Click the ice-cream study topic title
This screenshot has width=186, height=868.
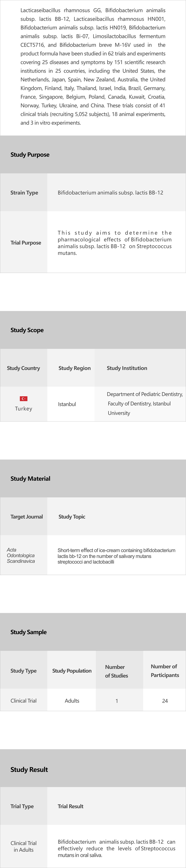116,556
